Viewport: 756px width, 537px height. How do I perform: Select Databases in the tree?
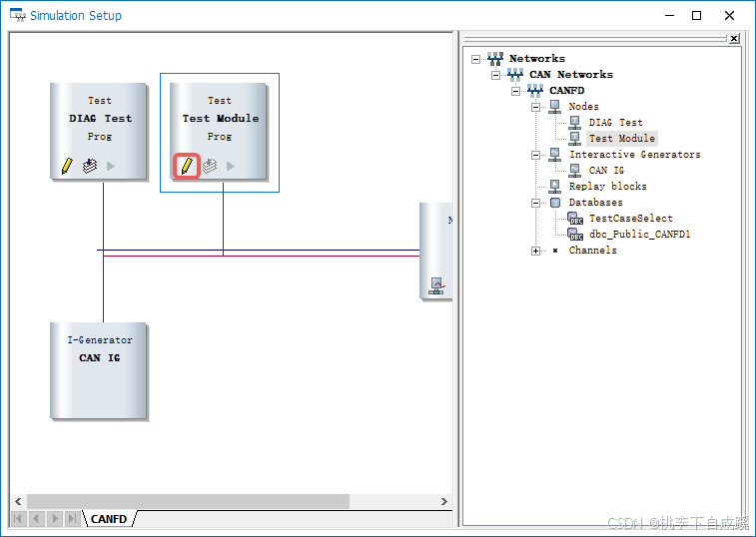pos(595,202)
